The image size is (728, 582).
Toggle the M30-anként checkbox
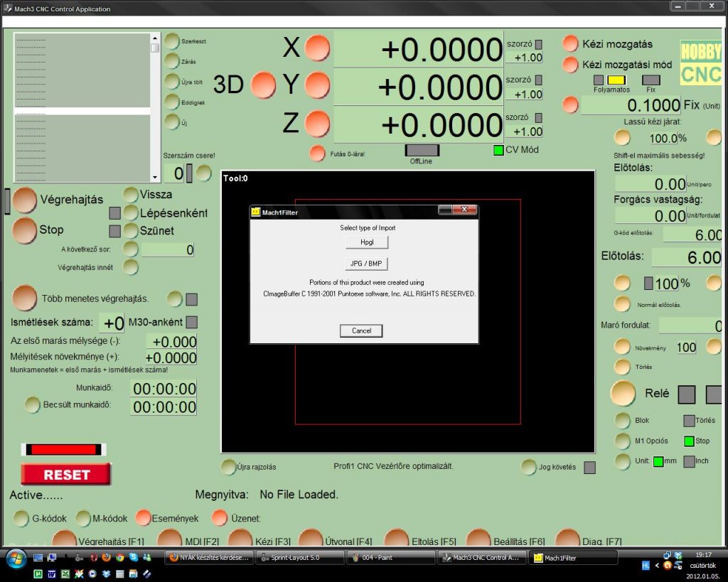pos(191,322)
